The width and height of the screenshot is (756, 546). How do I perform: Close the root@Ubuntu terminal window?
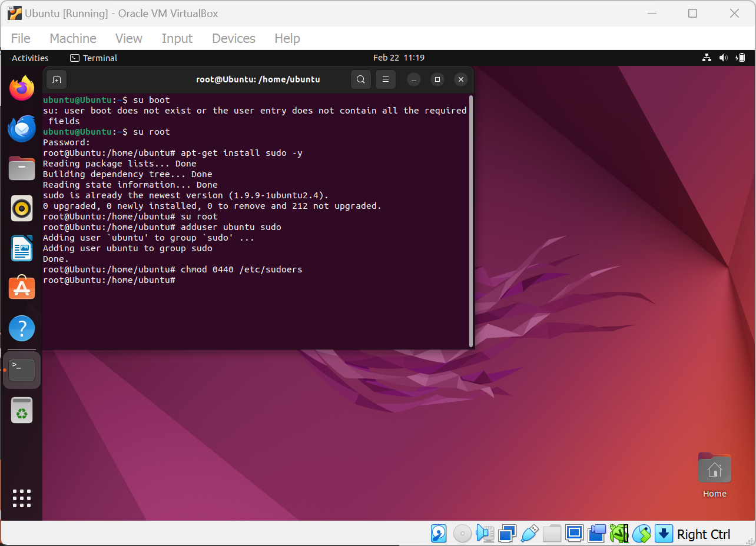461,79
